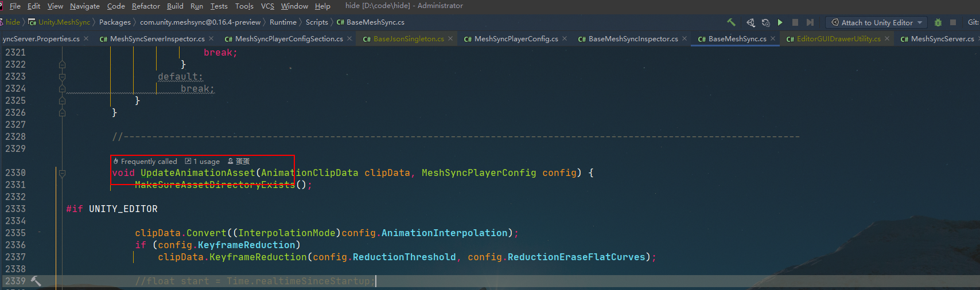Click the KeyframeReduction property on line 2336
Screen dimensions: 980x290
point(247,245)
